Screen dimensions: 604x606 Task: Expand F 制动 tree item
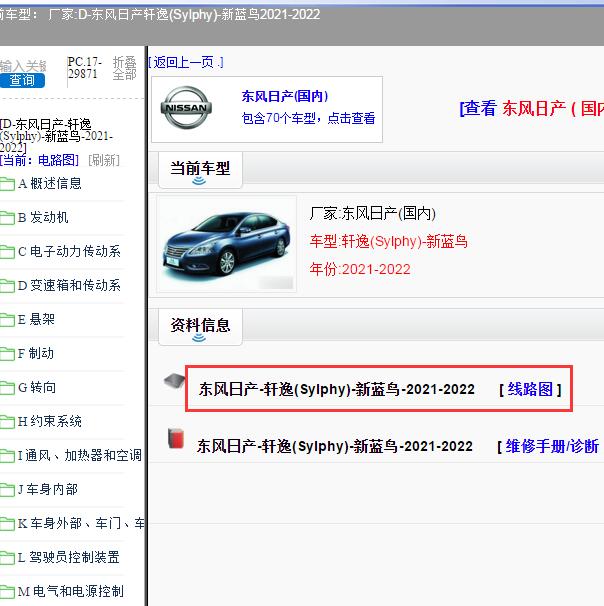[36, 354]
